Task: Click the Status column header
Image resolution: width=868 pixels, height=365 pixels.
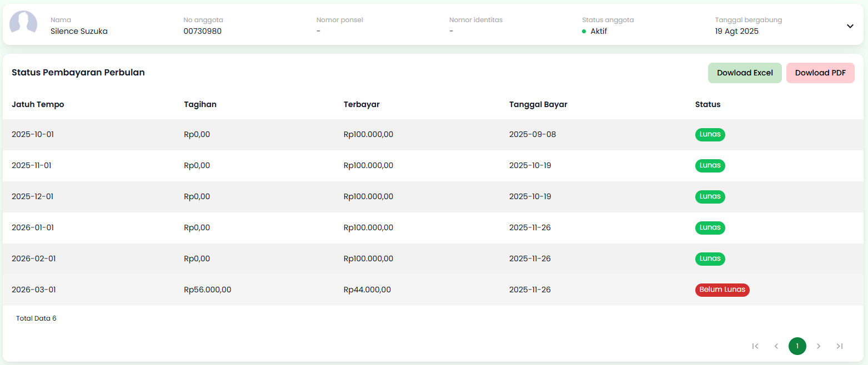Action: pyautogui.click(x=708, y=104)
